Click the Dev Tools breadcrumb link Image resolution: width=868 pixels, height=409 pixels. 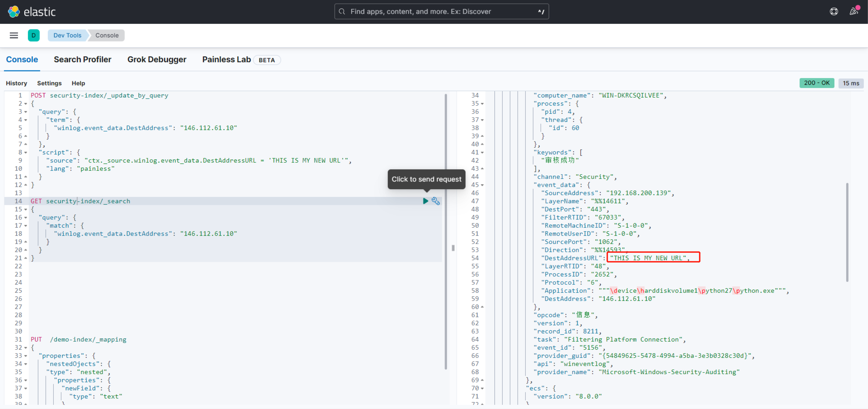click(67, 35)
